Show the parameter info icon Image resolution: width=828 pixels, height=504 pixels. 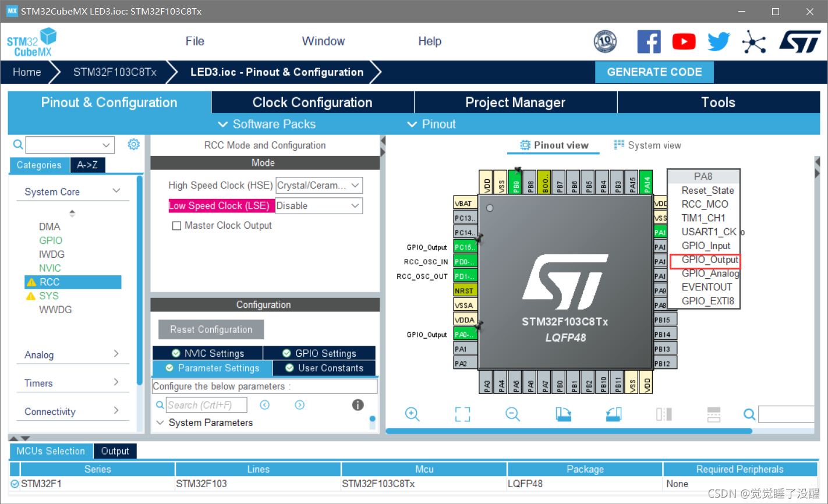coord(358,405)
